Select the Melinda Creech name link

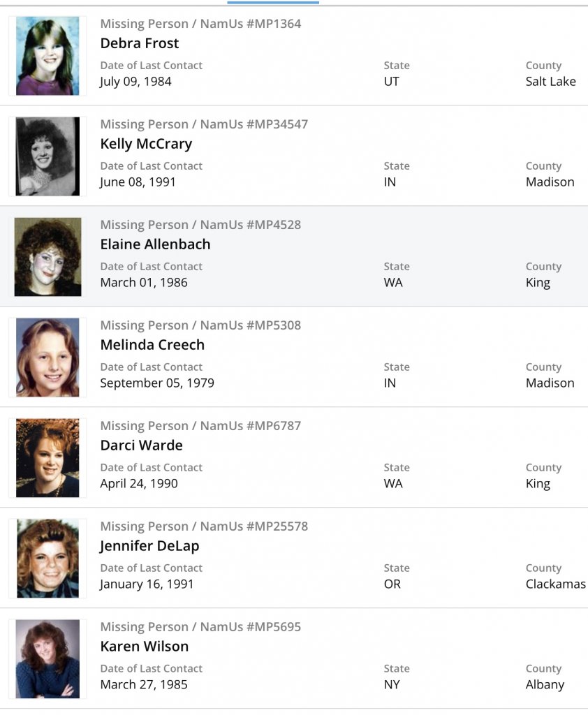pos(152,345)
